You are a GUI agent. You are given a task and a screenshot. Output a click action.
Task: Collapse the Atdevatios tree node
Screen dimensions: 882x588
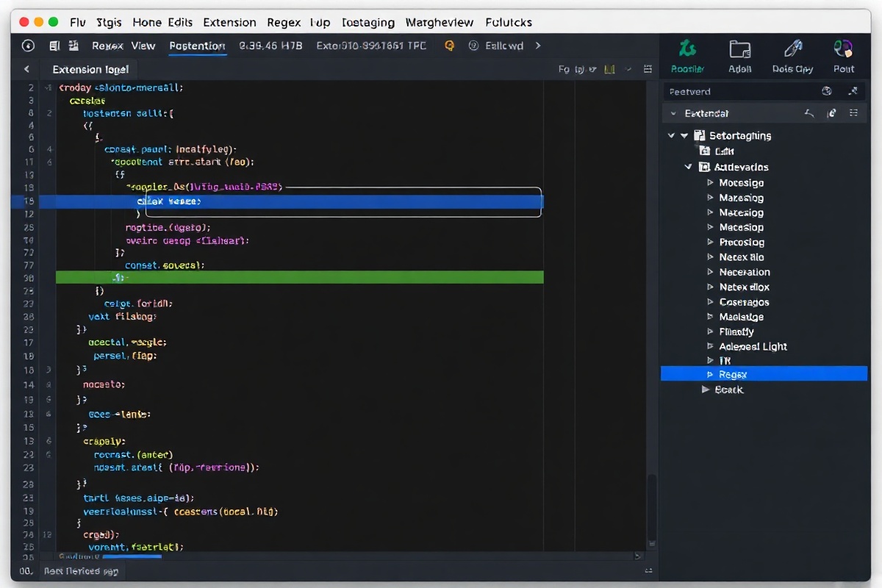(x=689, y=167)
